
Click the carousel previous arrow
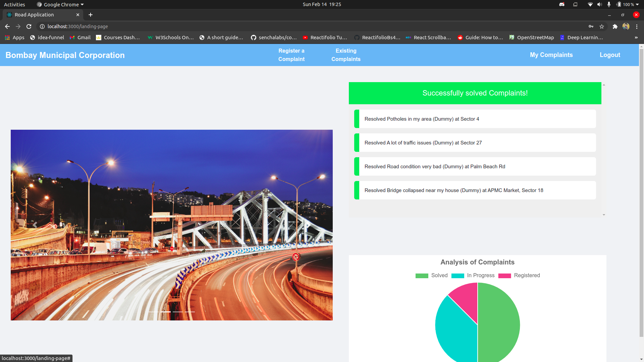[x=35, y=225]
